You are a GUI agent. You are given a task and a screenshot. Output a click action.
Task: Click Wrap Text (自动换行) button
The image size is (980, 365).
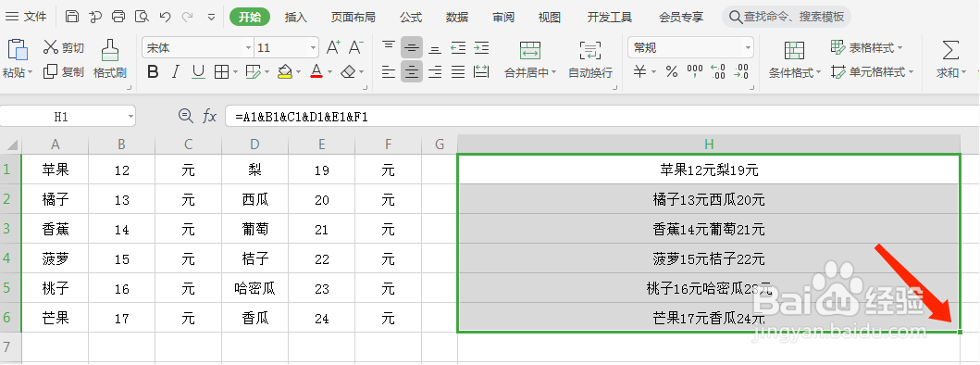590,59
